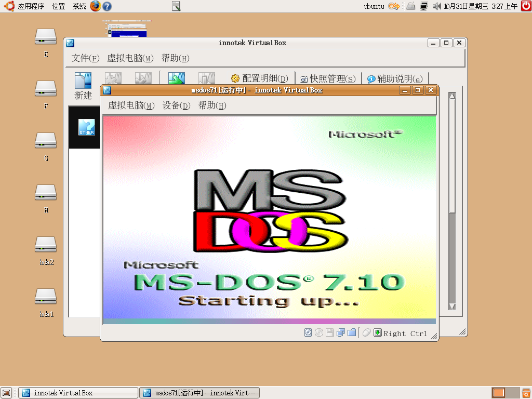Viewport: 532px width, 399px height.
Task: Click the small window thumbnail on desktop
Action: 127,29
